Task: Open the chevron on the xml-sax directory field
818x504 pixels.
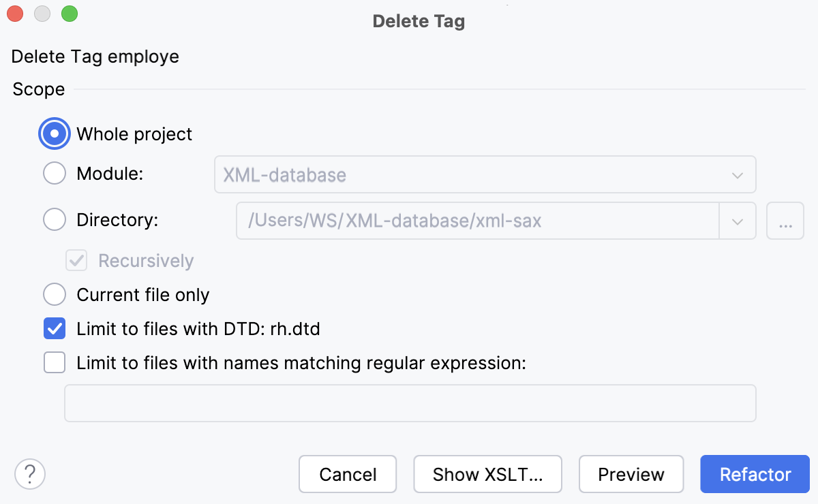Action: click(x=738, y=221)
